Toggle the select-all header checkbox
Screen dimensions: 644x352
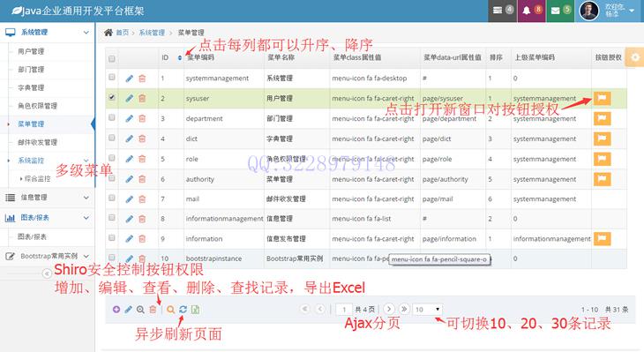point(112,59)
